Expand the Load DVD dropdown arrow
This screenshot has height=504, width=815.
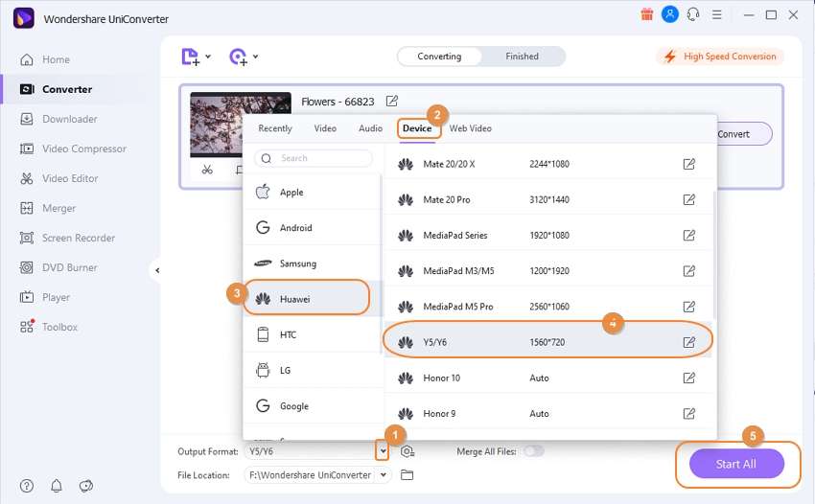(256, 57)
